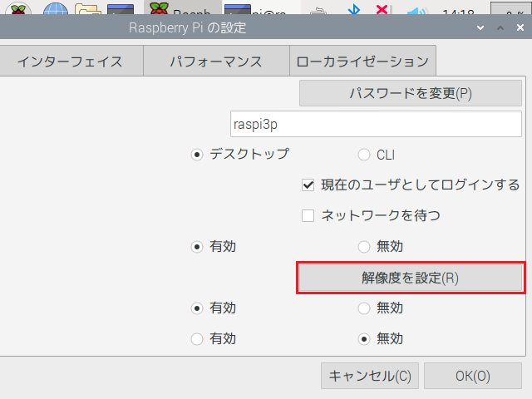Switch to the インターフェイス tab

click(70, 62)
